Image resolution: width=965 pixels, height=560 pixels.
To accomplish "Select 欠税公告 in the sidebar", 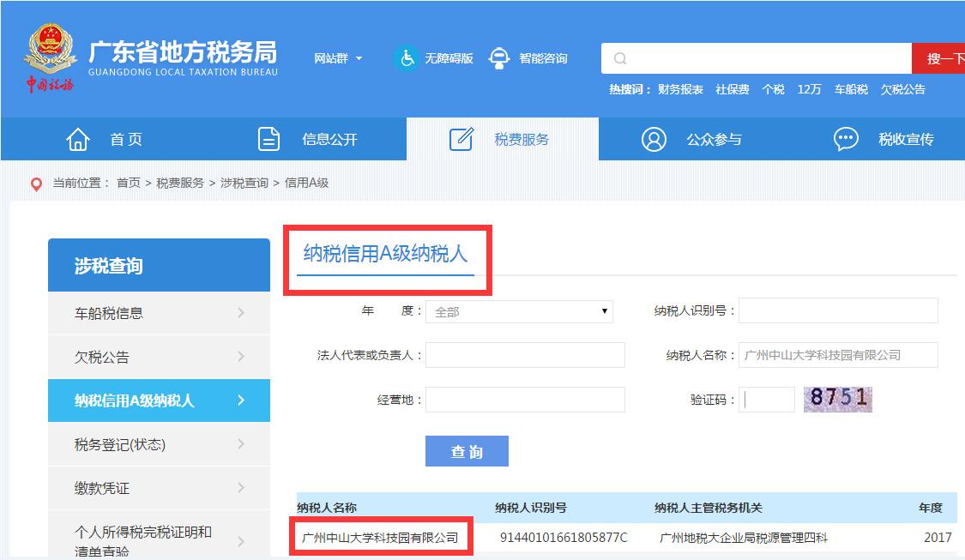I will [159, 357].
